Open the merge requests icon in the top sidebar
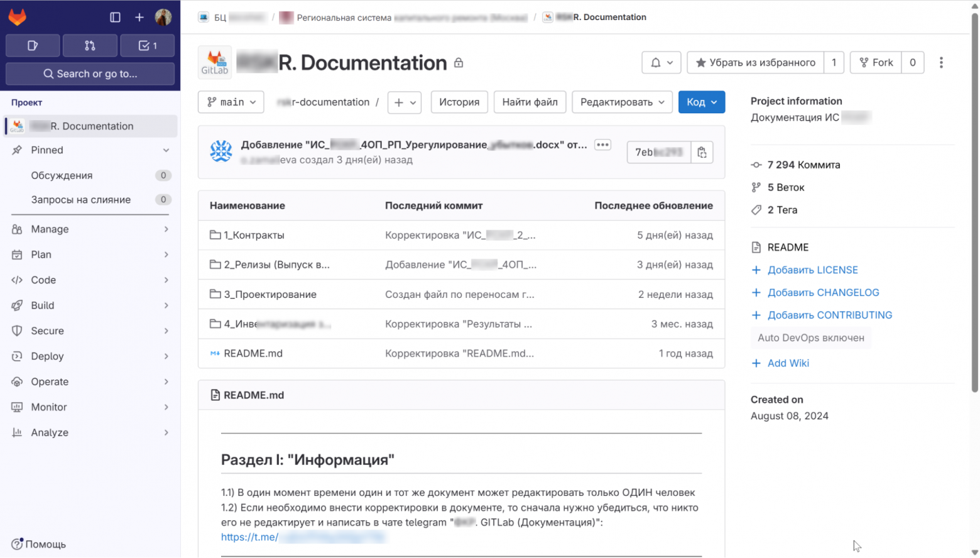The width and height of the screenshot is (980, 558). 90,45
